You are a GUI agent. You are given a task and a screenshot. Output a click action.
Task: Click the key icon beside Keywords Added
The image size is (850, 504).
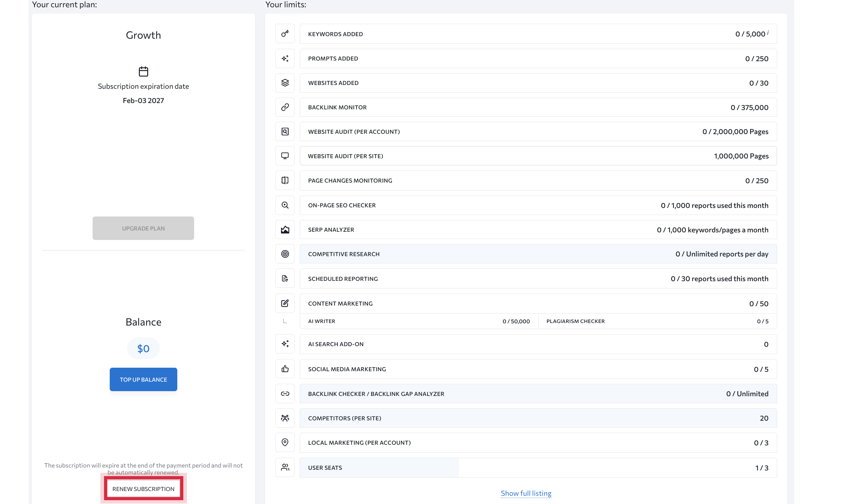pos(285,34)
